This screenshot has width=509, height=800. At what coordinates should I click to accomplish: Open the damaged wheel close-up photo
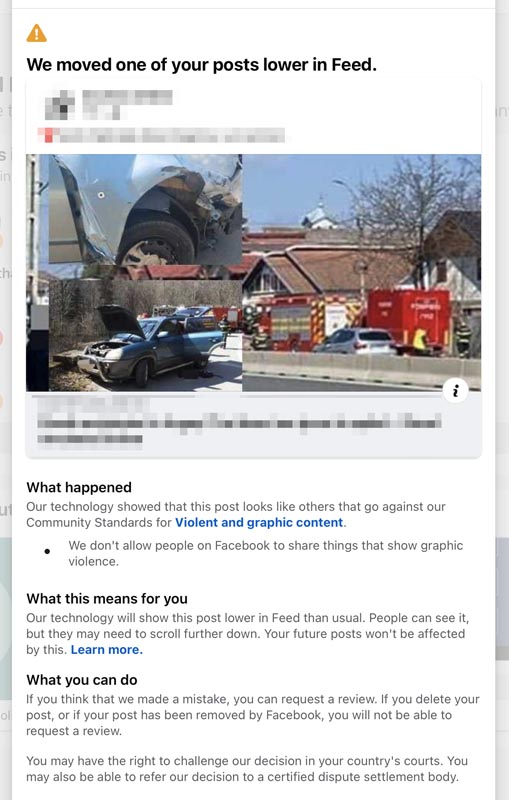point(145,210)
